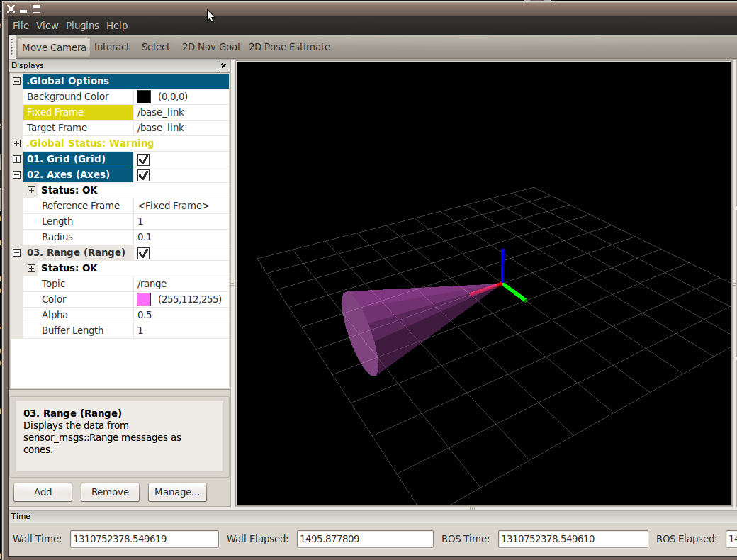Activate the Interact tool
737x560 pixels.
[x=112, y=47]
